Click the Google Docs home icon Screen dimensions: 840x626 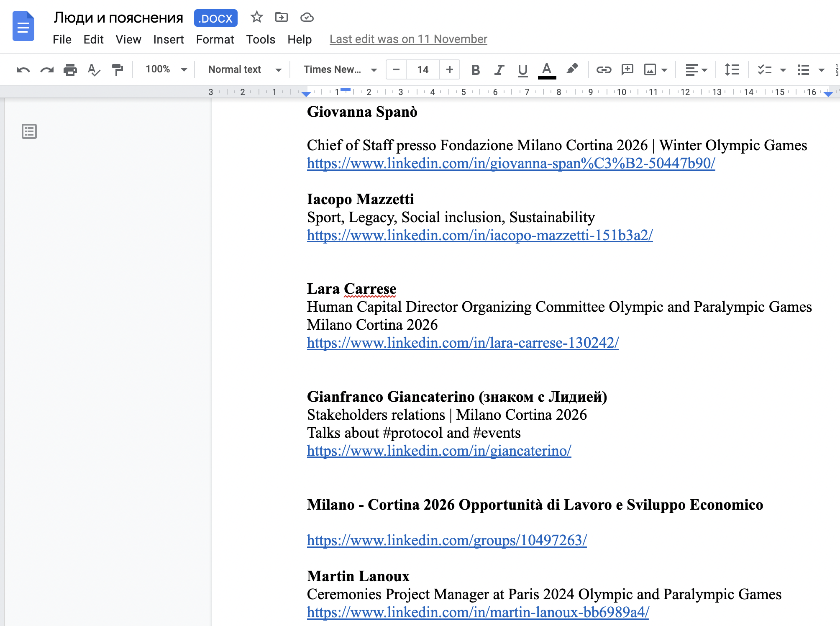pyautogui.click(x=23, y=26)
